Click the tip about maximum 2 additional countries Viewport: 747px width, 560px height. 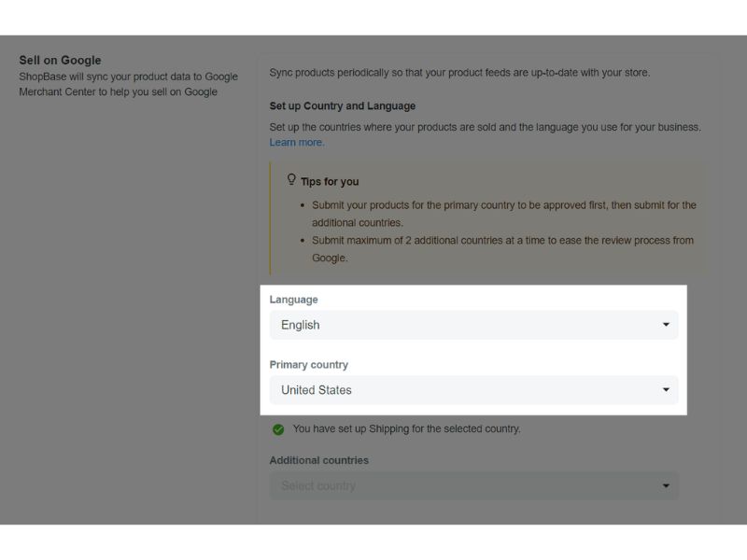coord(502,249)
